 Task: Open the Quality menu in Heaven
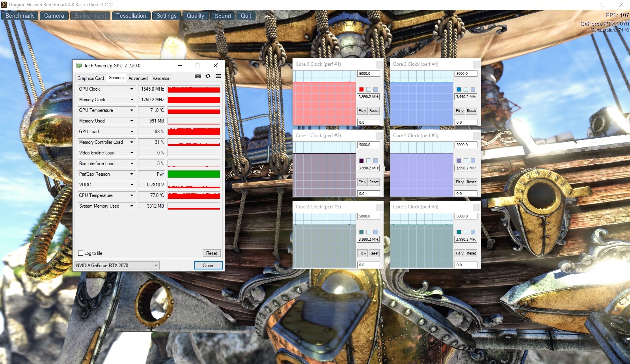pos(196,16)
